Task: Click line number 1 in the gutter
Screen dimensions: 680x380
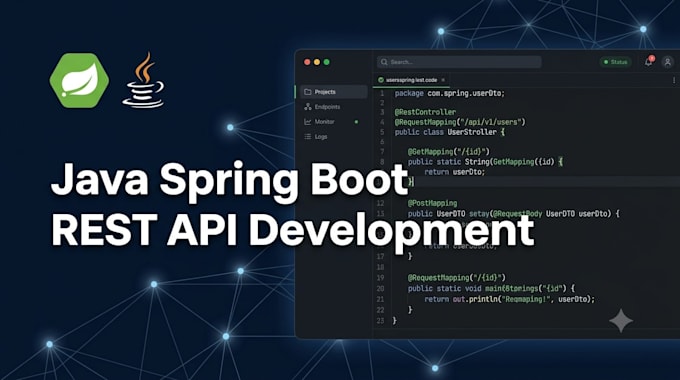Action: 382,93
